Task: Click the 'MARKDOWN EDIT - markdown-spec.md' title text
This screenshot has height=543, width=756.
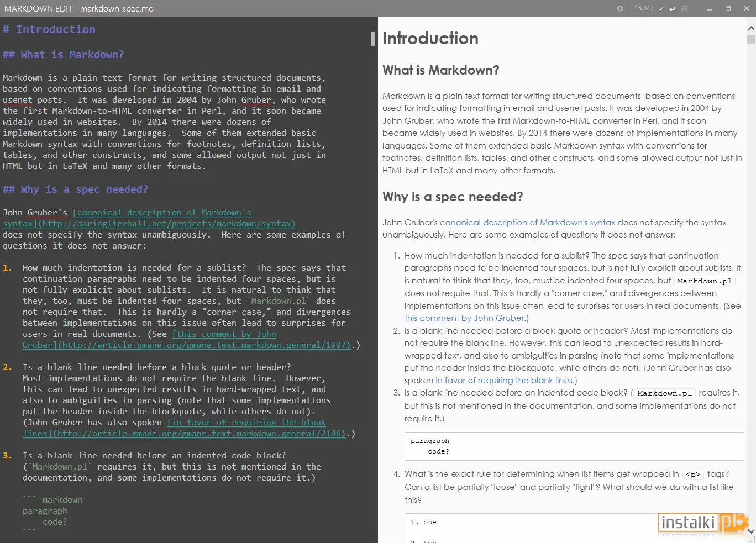Action: pyautogui.click(x=79, y=8)
